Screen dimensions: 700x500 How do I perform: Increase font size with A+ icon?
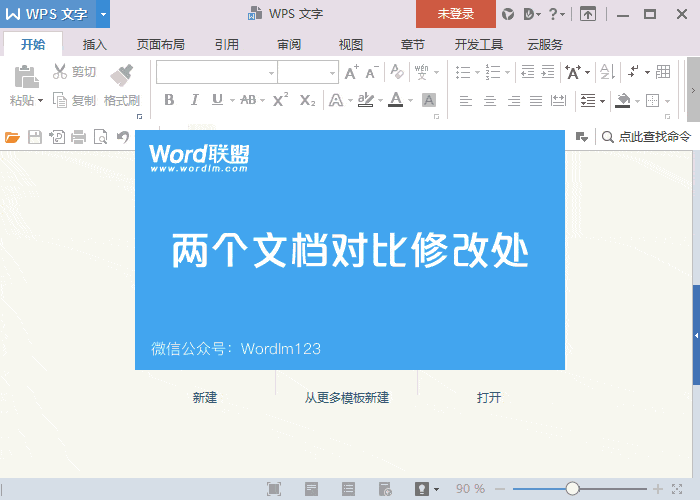coord(351,72)
